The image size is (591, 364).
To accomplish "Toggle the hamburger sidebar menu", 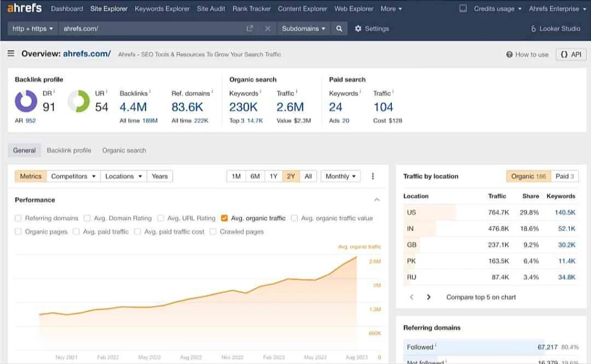I will 11,54.
